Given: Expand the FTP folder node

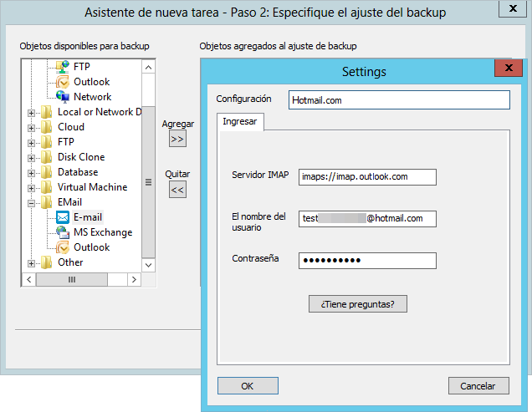Looking at the screenshot, I should (x=31, y=143).
